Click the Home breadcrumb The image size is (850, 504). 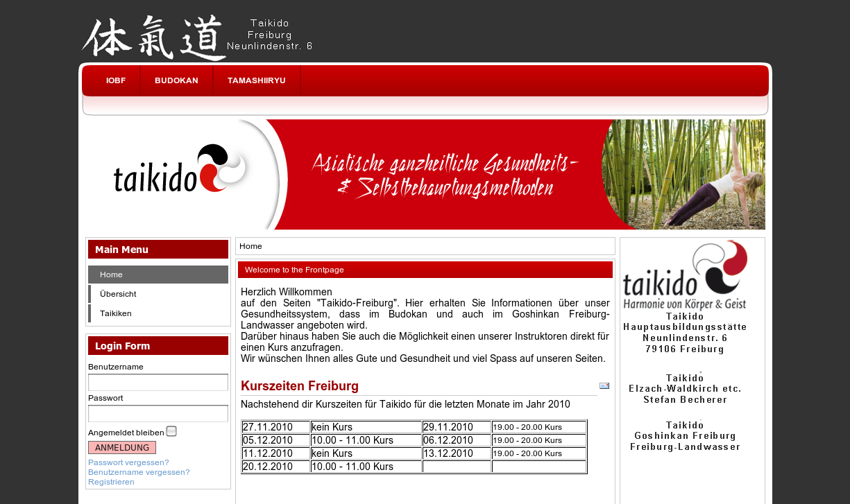(250, 246)
